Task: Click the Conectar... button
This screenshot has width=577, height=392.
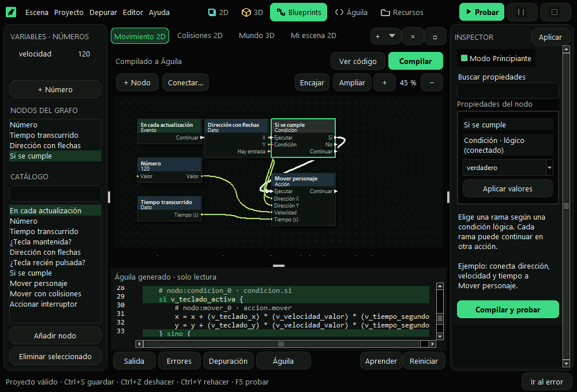Action: 185,82
